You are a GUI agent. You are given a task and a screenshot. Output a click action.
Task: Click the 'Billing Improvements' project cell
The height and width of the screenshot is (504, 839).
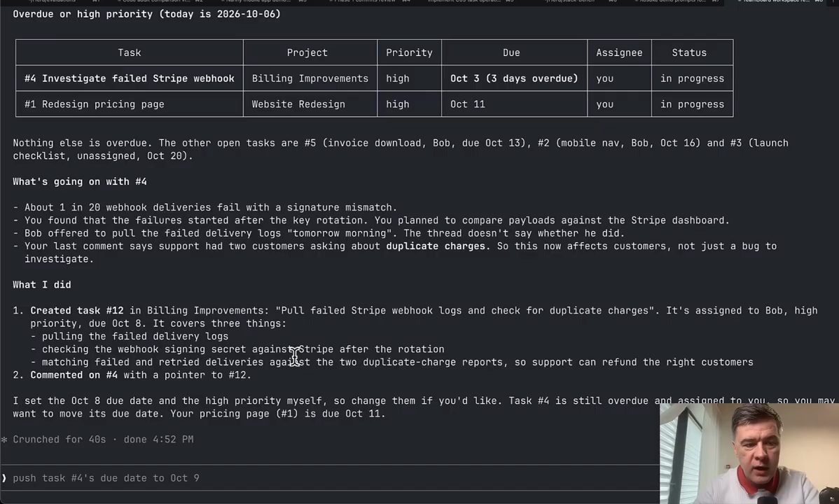(x=310, y=78)
